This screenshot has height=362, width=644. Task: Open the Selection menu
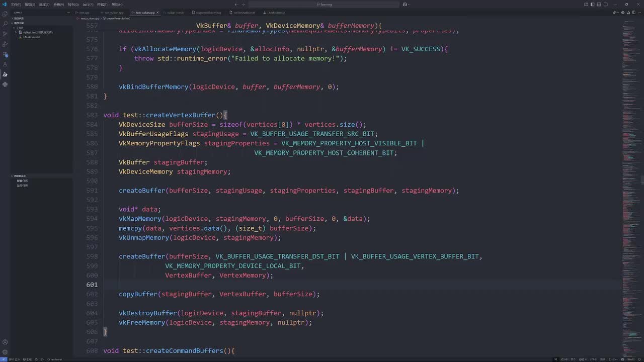point(44,5)
